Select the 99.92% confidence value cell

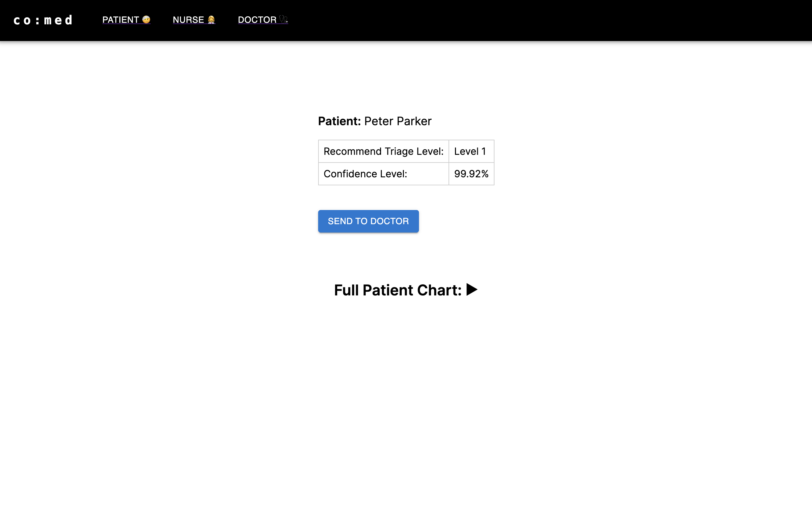coord(471,174)
